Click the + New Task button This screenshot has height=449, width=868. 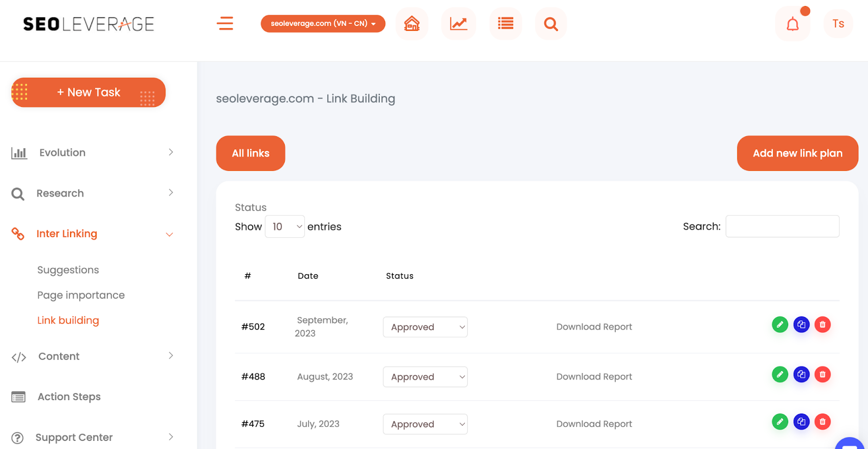pyautogui.click(x=88, y=92)
